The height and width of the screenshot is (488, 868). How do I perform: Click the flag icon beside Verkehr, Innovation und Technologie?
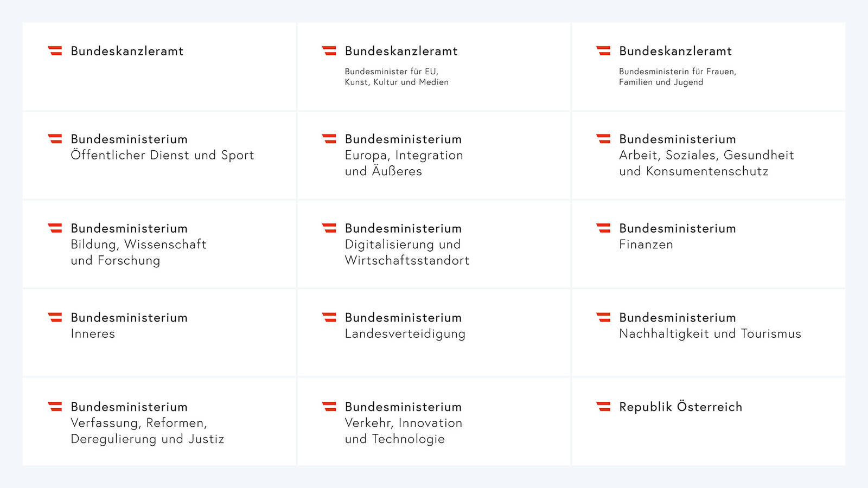pyautogui.click(x=329, y=406)
